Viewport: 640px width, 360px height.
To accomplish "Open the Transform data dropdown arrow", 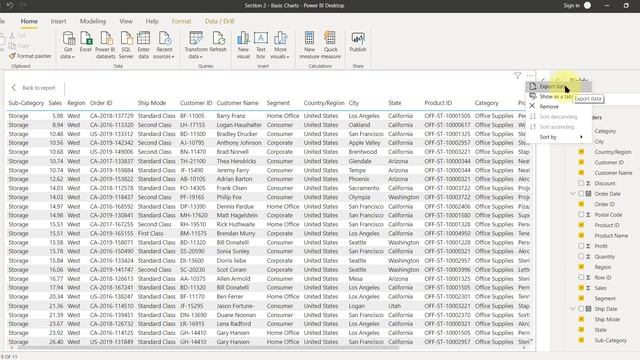I will [x=201, y=57].
